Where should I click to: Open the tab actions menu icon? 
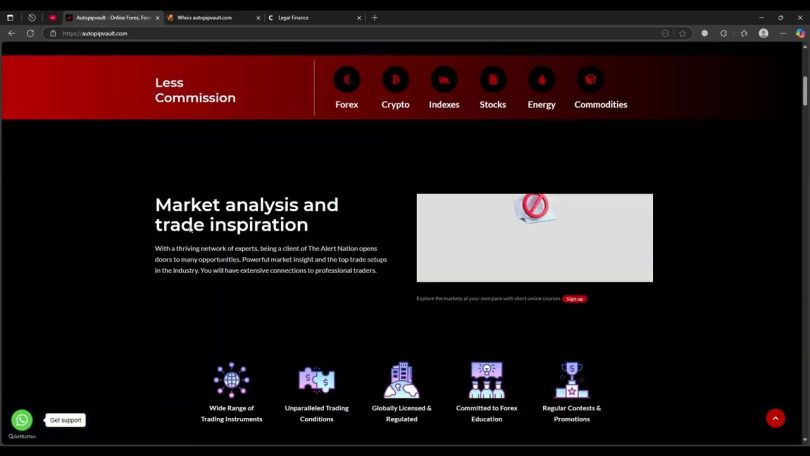point(10,18)
